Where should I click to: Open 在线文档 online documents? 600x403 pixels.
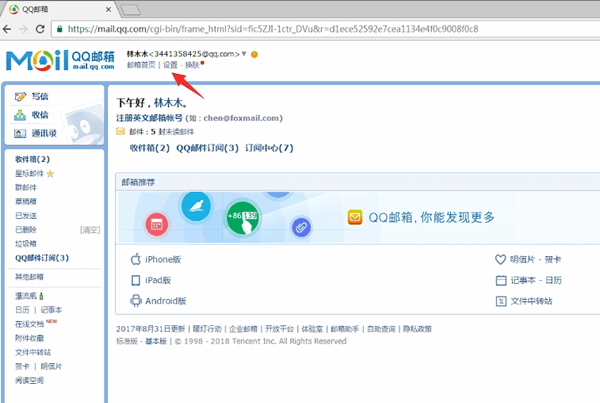[x=29, y=324]
